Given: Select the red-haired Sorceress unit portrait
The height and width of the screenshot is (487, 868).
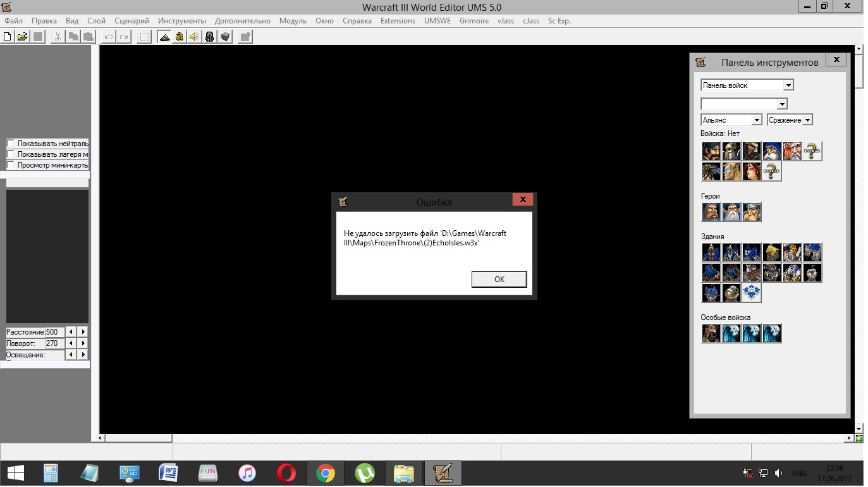Looking at the screenshot, I should pyautogui.click(x=752, y=171).
